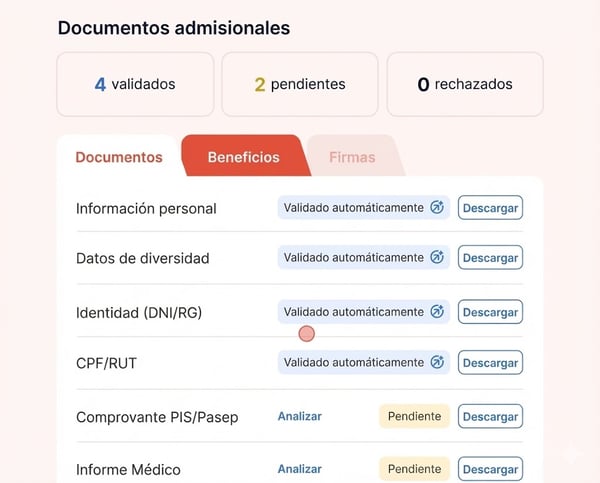Viewport: 600px width, 483px height.
Task: Click Descargar for Comprobante PIS/Pasep
Action: pos(490,416)
